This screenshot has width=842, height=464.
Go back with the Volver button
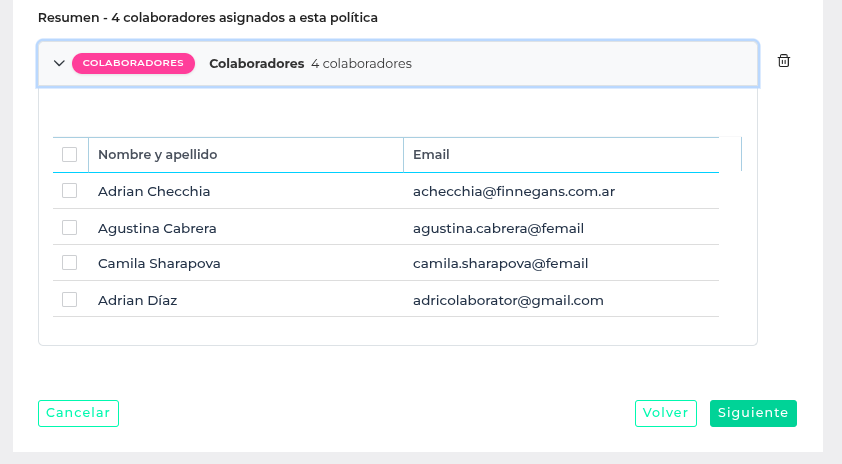[x=666, y=413]
